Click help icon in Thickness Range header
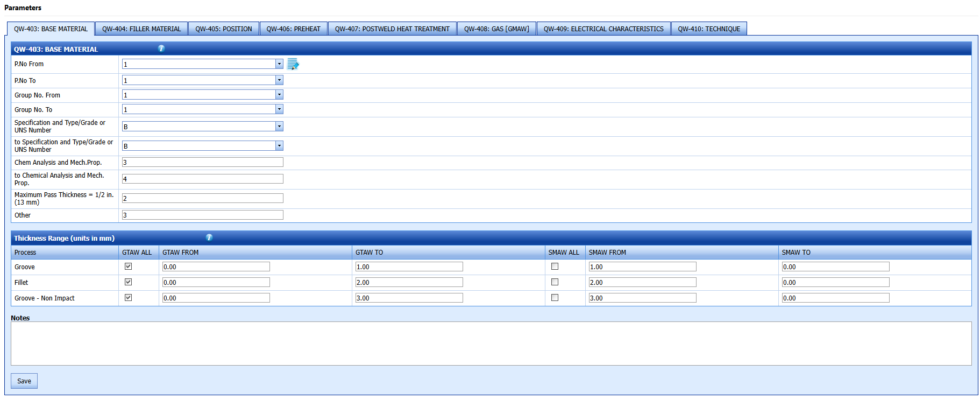 [x=209, y=237]
